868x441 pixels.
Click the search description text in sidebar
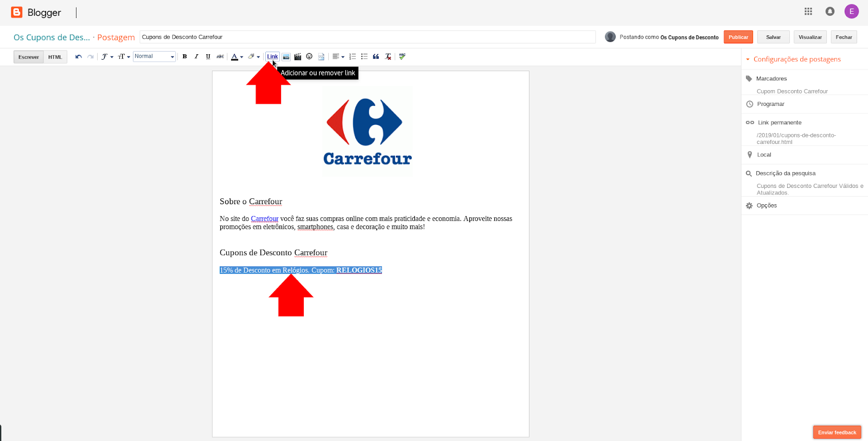(810, 189)
